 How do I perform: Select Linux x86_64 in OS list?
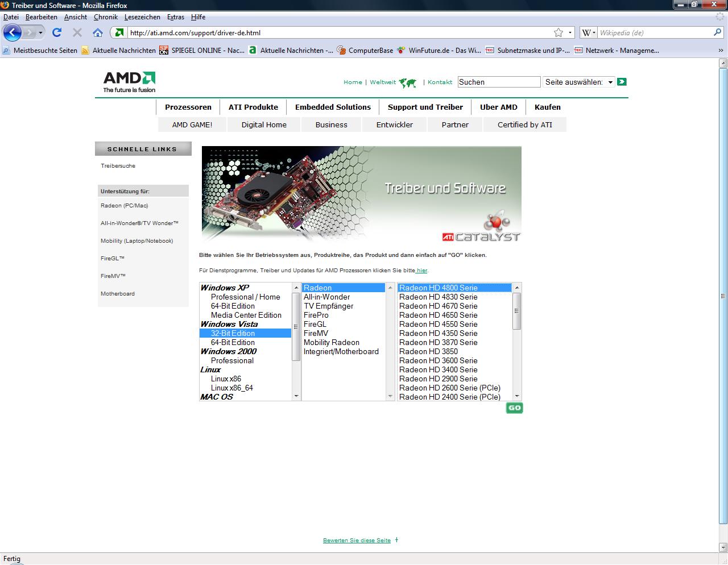coord(246,388)
